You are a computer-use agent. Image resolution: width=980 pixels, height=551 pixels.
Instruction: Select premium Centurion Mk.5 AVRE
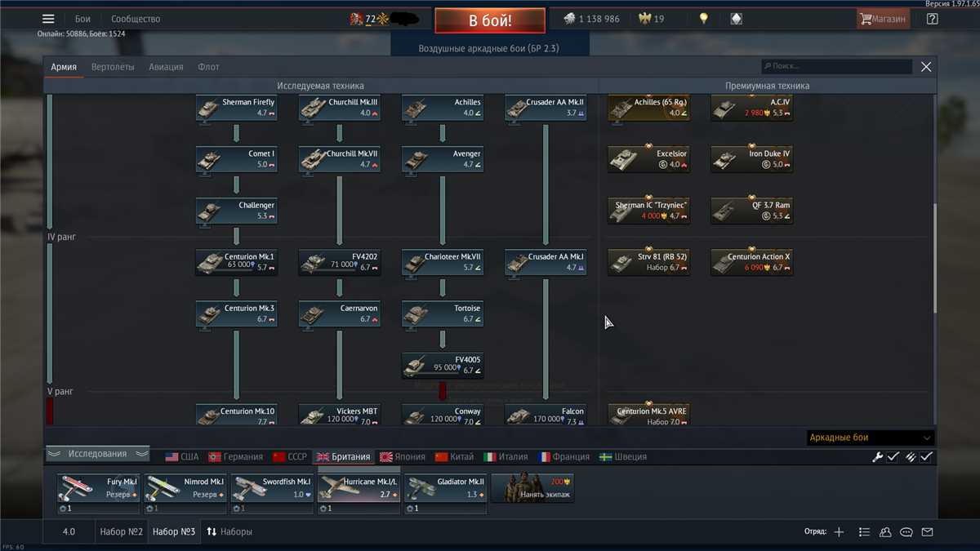point(649,415)
